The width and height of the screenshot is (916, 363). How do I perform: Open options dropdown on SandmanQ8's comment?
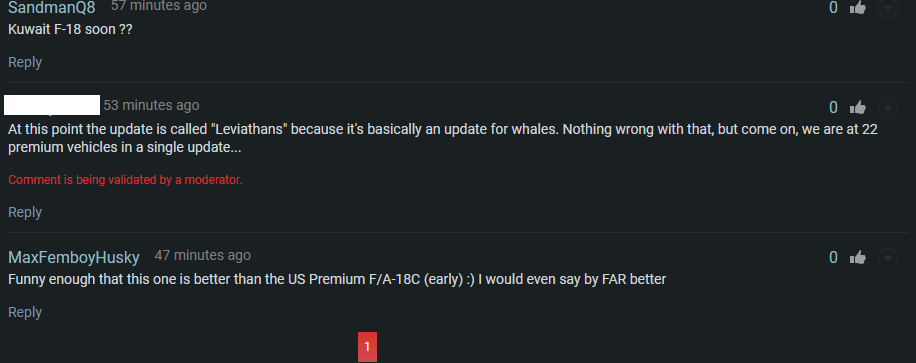point(888,8)
